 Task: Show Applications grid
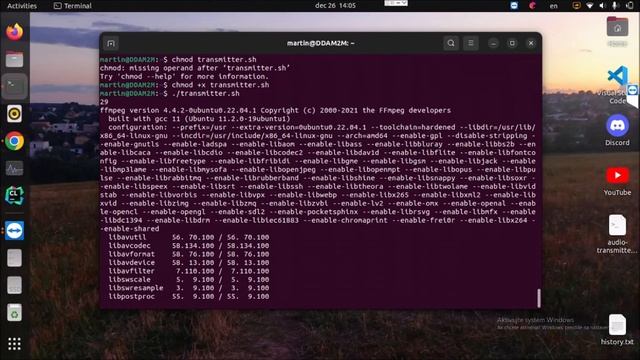tap(15, 344)
